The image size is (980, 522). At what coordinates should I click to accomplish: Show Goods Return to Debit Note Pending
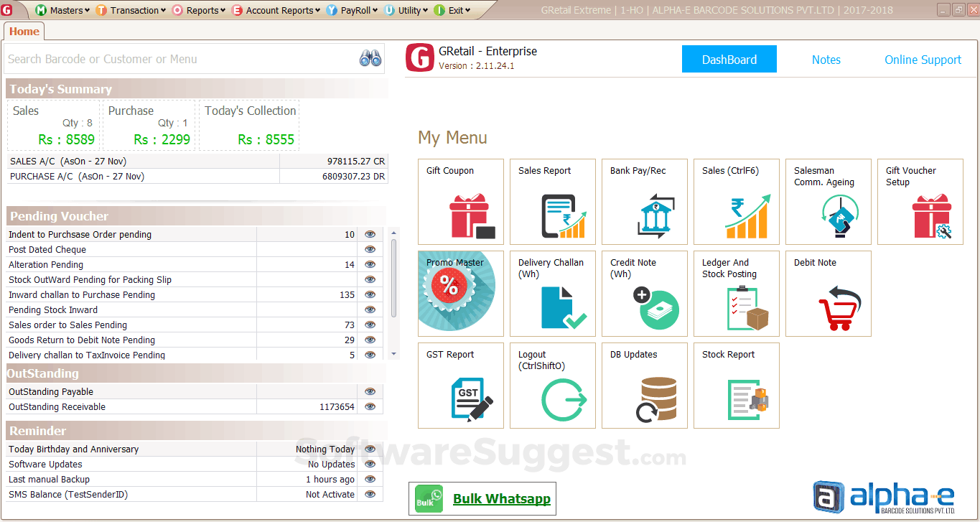[370, 340]
